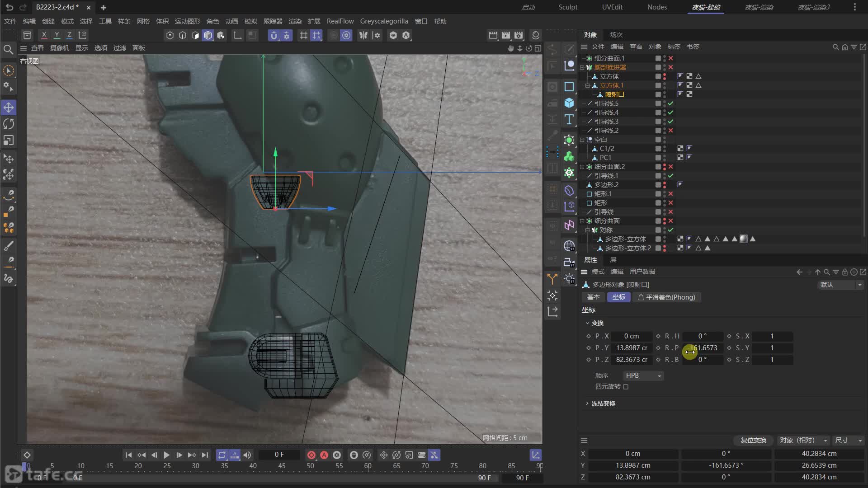Toggle X axis lock icon

point(44,35)
